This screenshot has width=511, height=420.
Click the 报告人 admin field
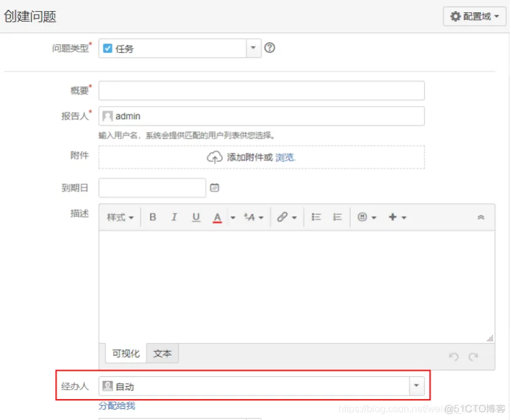tap(262, 116)
